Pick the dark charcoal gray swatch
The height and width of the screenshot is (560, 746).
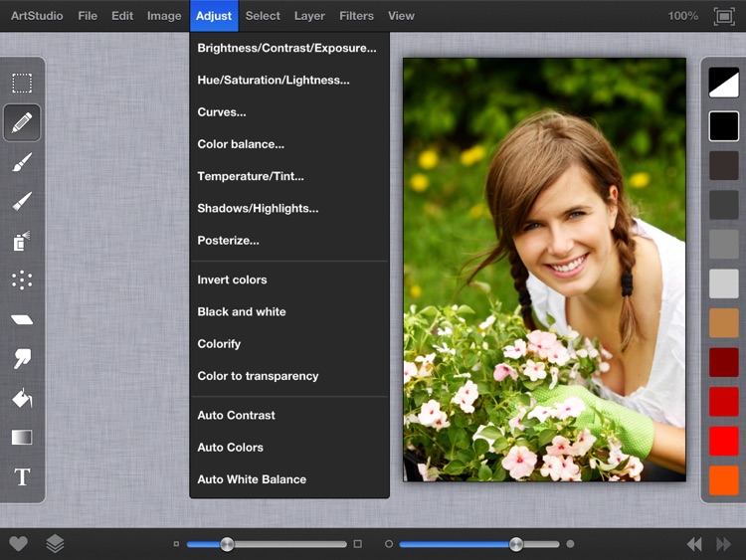coord(724,205)
